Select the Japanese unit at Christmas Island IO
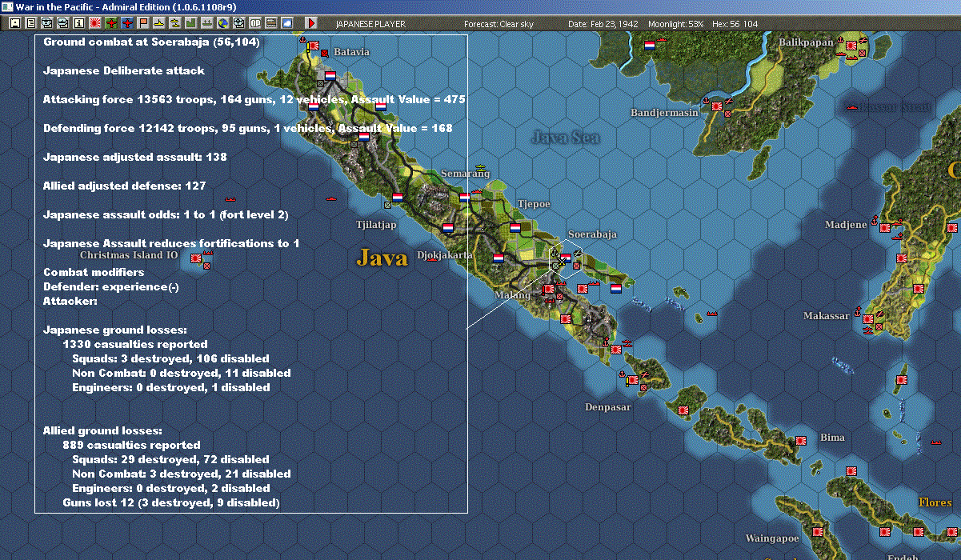The height and width of the screenshot is (560, 961). coord(196,258)
